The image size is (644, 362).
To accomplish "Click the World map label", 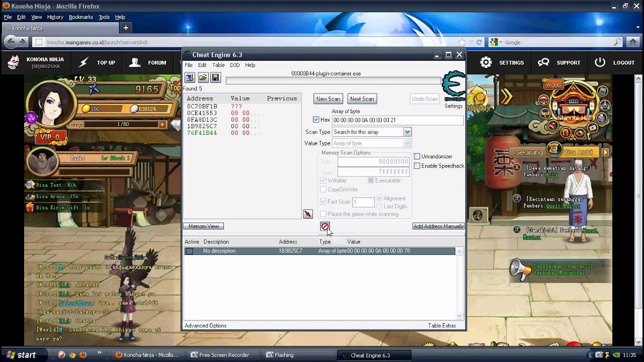I will tap(553, 84).
